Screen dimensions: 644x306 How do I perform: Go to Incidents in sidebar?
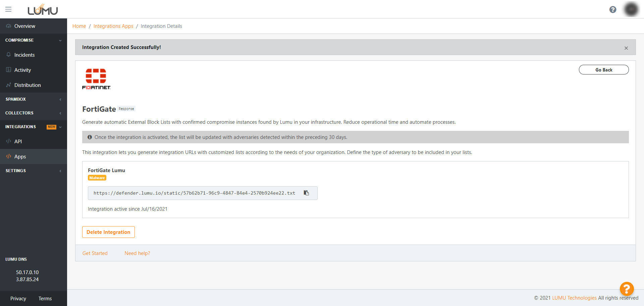[24, 55]
